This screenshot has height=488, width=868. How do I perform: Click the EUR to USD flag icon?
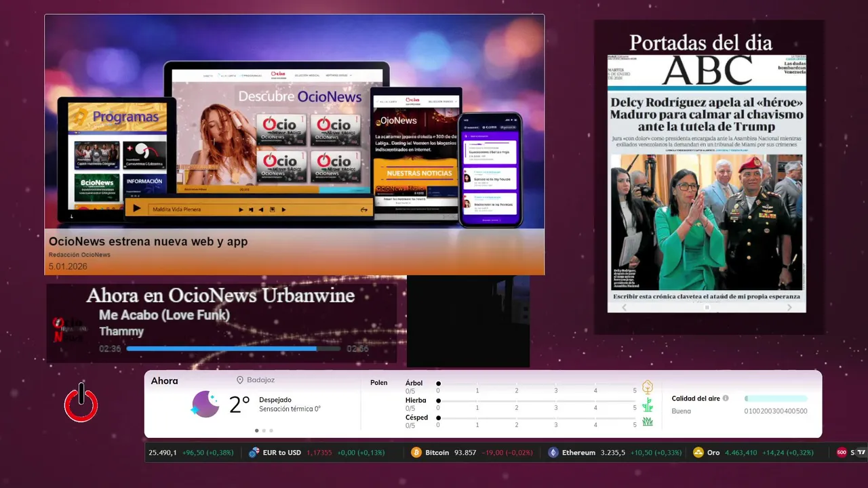click(254, 453)
